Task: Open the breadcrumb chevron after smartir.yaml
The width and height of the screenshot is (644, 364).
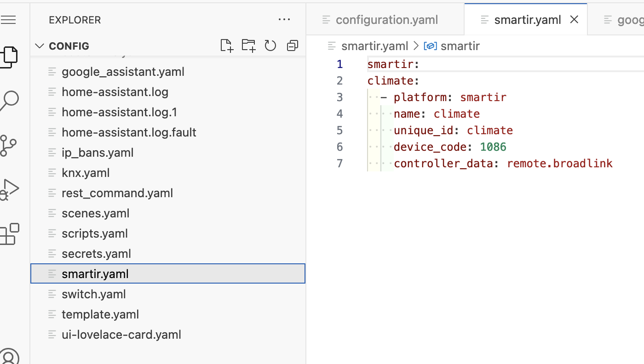Action: click(416, 46)
